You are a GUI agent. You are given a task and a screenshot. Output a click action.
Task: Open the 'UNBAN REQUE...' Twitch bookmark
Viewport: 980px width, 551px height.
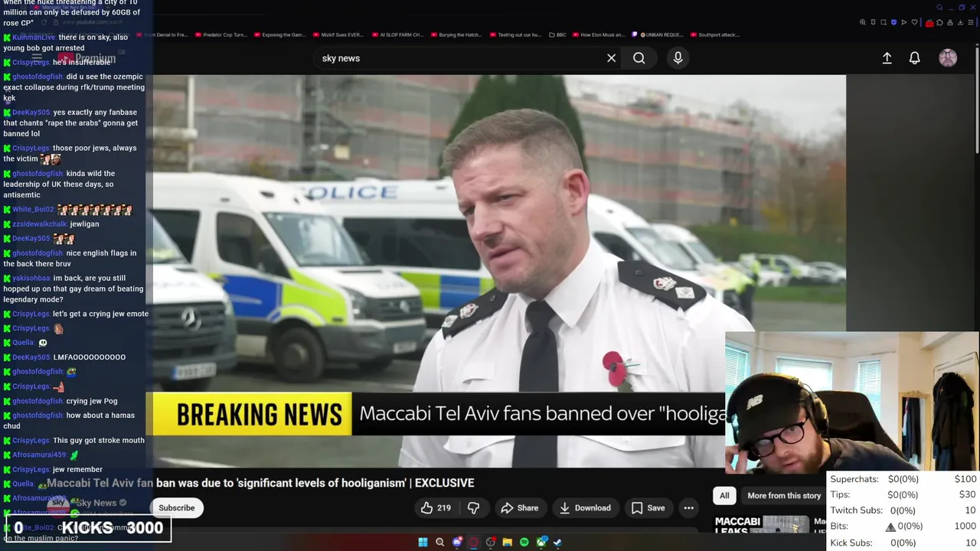click(658, 34)
